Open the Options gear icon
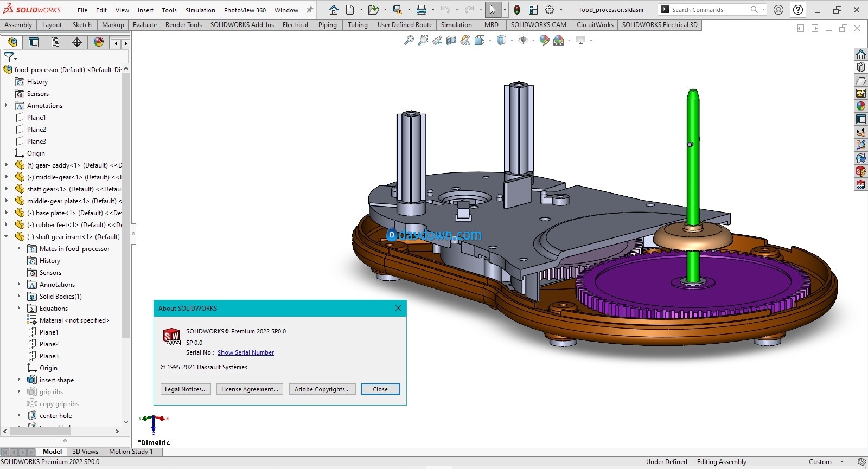Screen dimensions: 868x469 pos(550,10)
